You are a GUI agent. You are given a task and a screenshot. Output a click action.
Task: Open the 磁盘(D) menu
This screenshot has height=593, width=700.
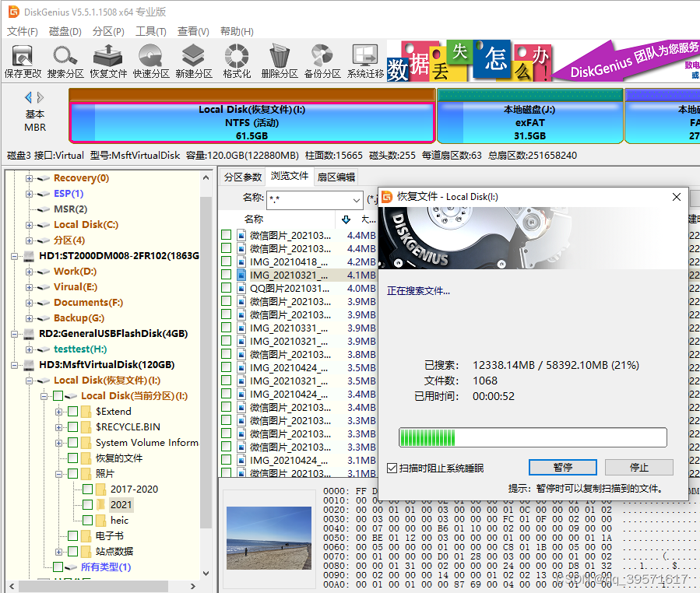point(65,32)
